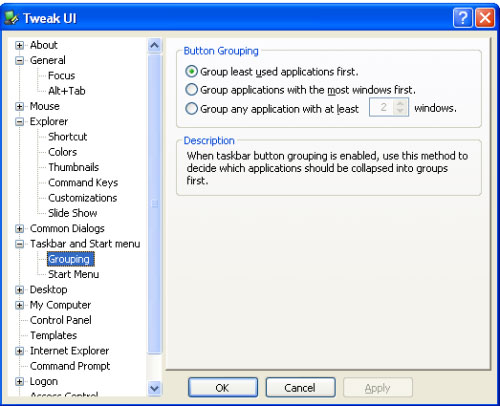Open the Shortcut settings page

click(x=68, y=137)
